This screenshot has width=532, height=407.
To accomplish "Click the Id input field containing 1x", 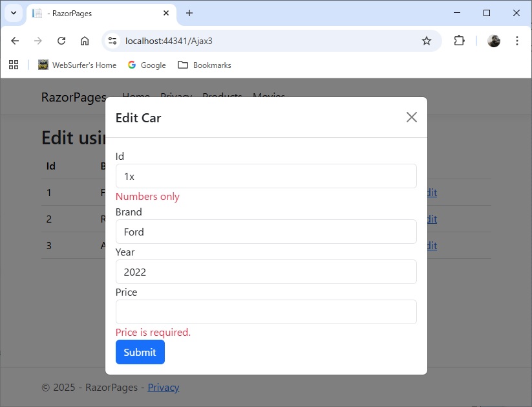I will [x=266, y=176].
